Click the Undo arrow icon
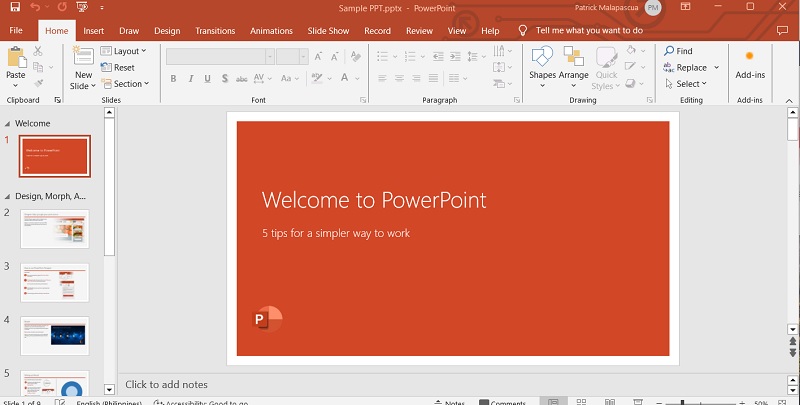Image resolution: width=800 pixels, height=405 pixels. (x=35, y=7)
